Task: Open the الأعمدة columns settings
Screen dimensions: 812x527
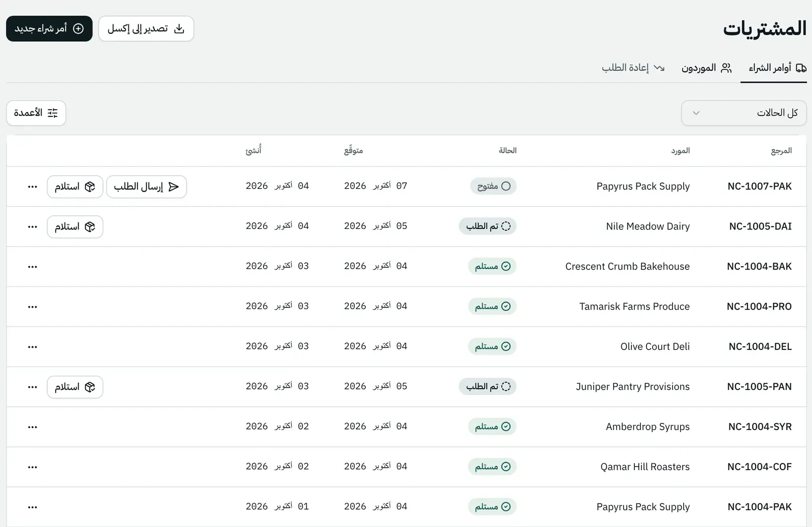Action: (36, 113)
